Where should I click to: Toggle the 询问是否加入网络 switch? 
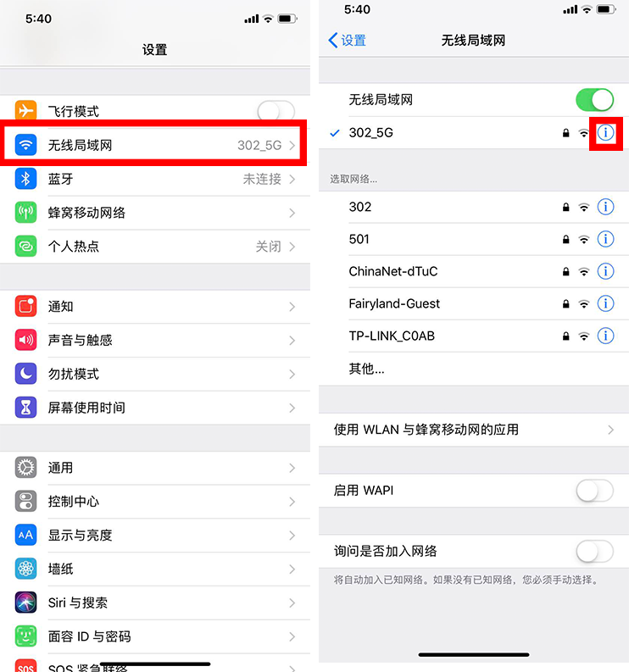tap(594, 551)
